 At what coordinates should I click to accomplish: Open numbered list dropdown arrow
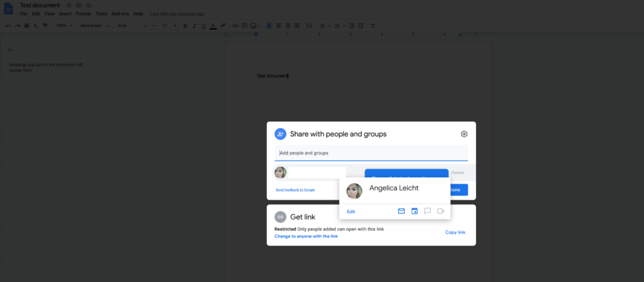[329, 25]
